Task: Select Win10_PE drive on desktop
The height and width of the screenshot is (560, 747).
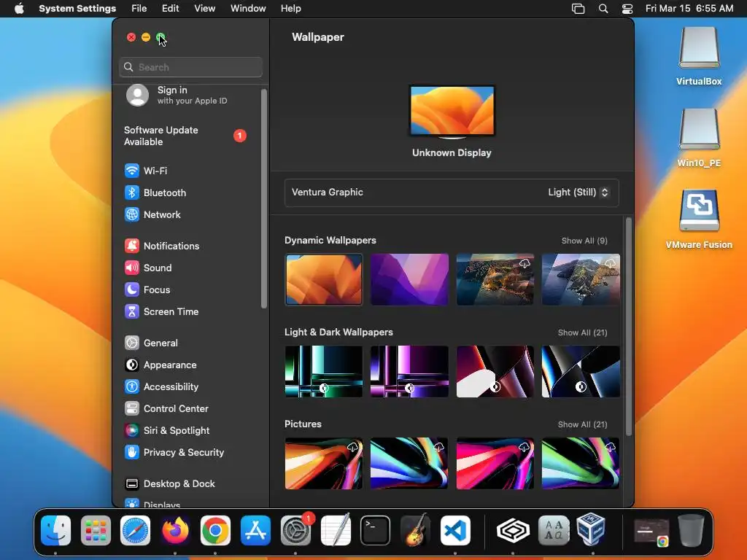Action: pos(699,138)
